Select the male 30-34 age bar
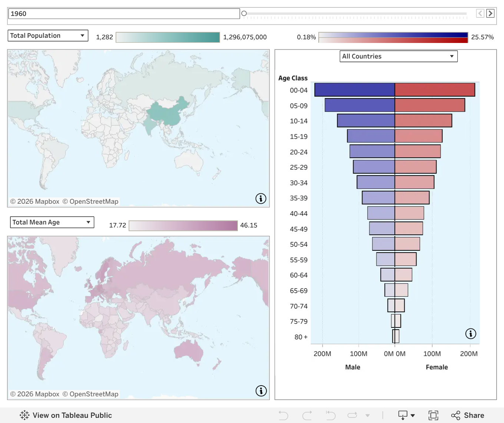This screenshot has height=423, width=504. pyautogui.click(x=376, y=182)
